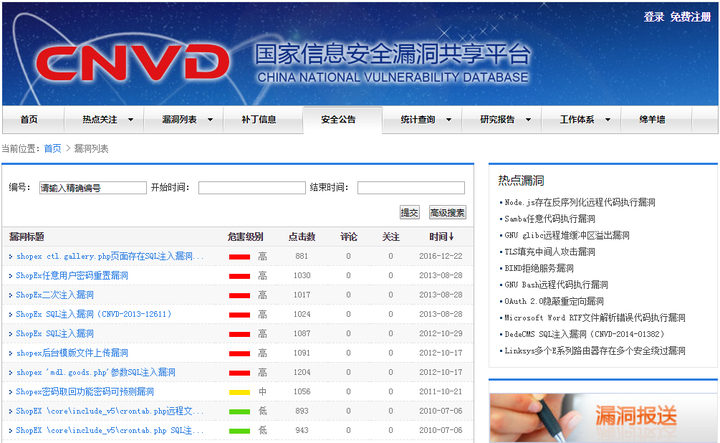Click the 1204 click count cell
This screenshot has width=720, height=443.
coord(302,372)
